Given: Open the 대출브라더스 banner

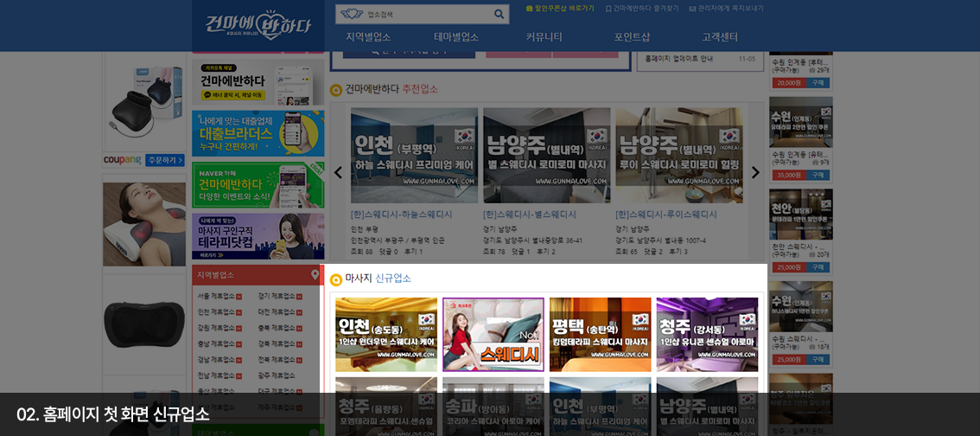Looking at the screenshot, I should coord(258,133).
